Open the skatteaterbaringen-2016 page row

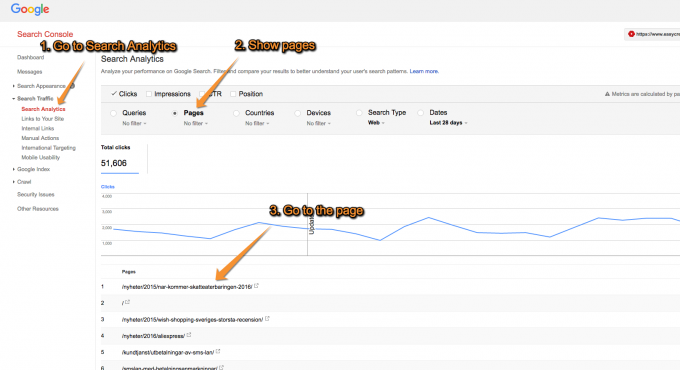pos(187,287)
